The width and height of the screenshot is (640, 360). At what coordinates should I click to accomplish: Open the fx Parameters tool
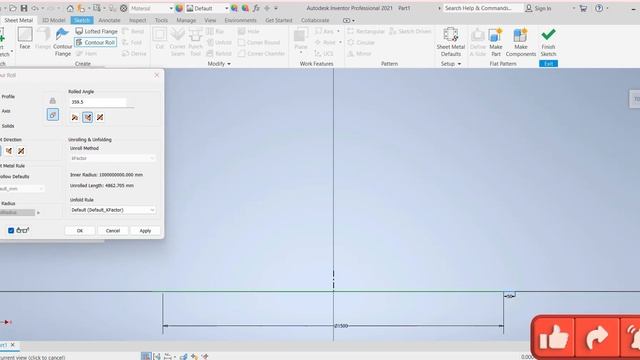[256, 8]
